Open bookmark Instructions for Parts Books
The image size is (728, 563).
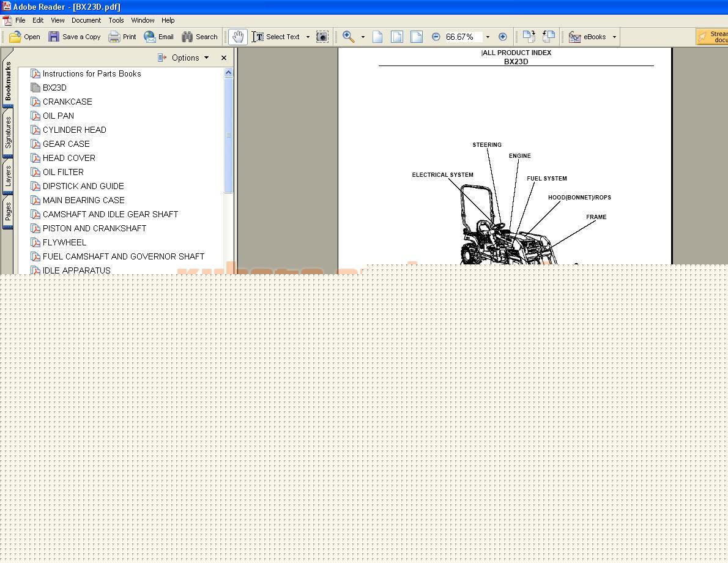92,73
